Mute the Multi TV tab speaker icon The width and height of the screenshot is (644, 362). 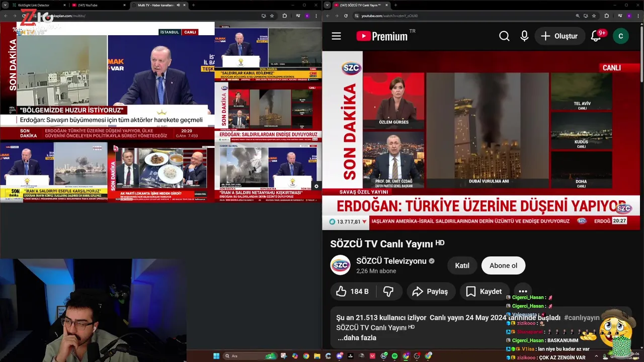(x=178, y=5)
